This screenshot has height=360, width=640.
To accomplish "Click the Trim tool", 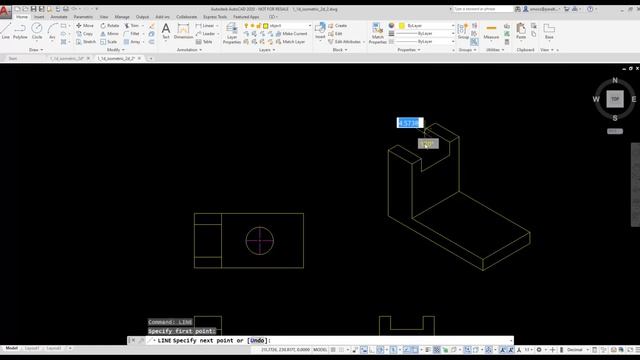I will click(x=131, y=25).
